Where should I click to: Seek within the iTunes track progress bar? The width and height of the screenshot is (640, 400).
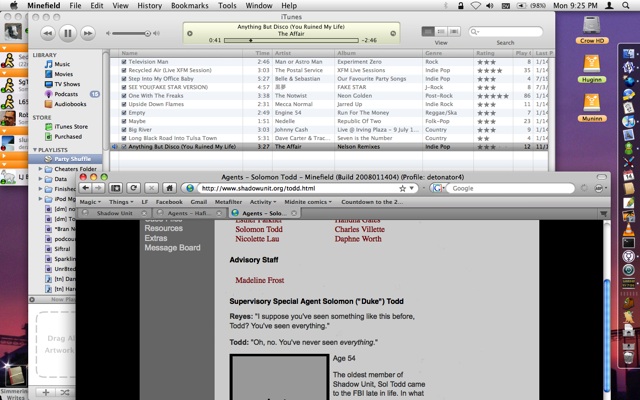click(x=291, y=40)
